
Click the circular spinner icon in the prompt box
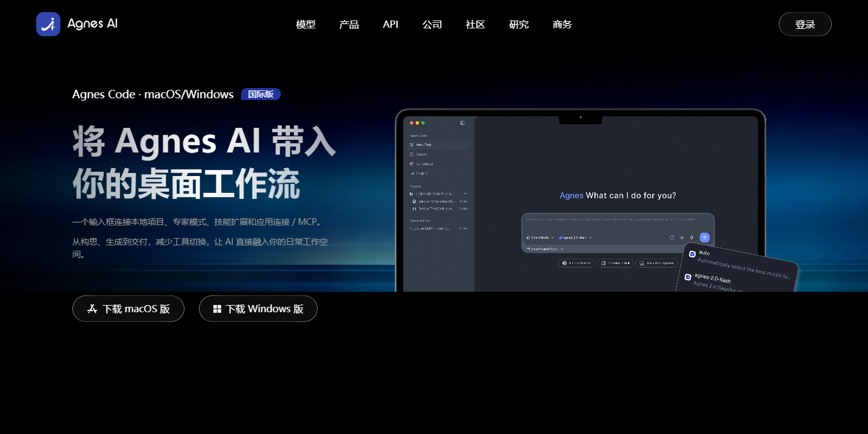pos(671,237)
